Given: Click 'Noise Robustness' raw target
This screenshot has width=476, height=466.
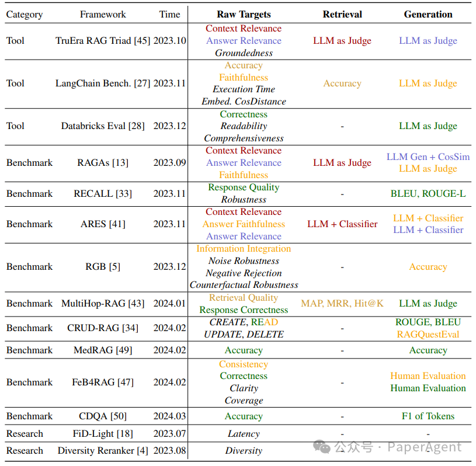Looking at the screenshot, I should (x=244, y=261).
